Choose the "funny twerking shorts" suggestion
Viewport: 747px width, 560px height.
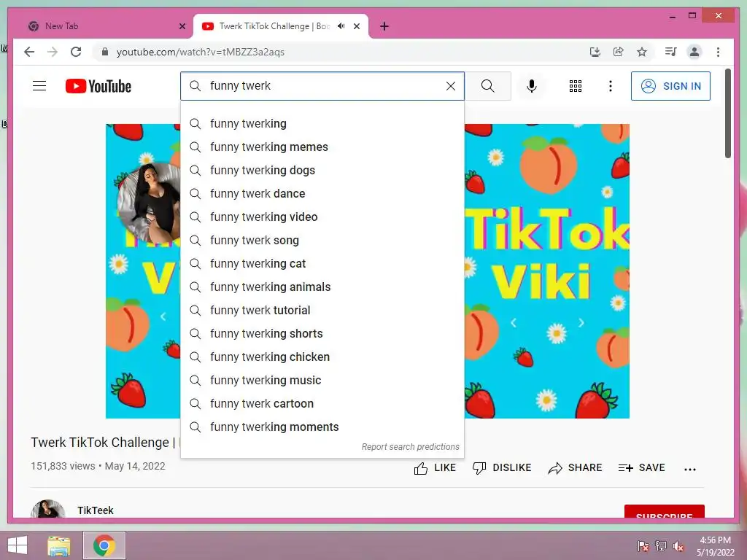[322, 334]
